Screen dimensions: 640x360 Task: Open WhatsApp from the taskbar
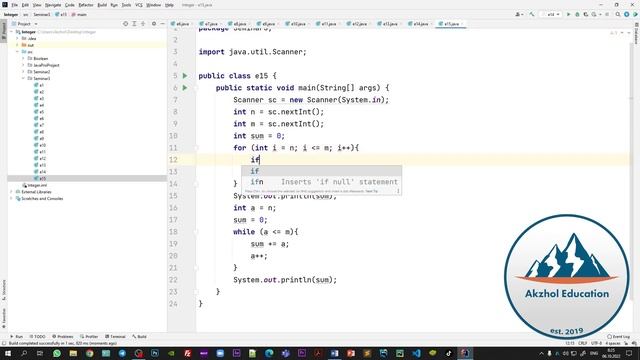click(57, 353)
